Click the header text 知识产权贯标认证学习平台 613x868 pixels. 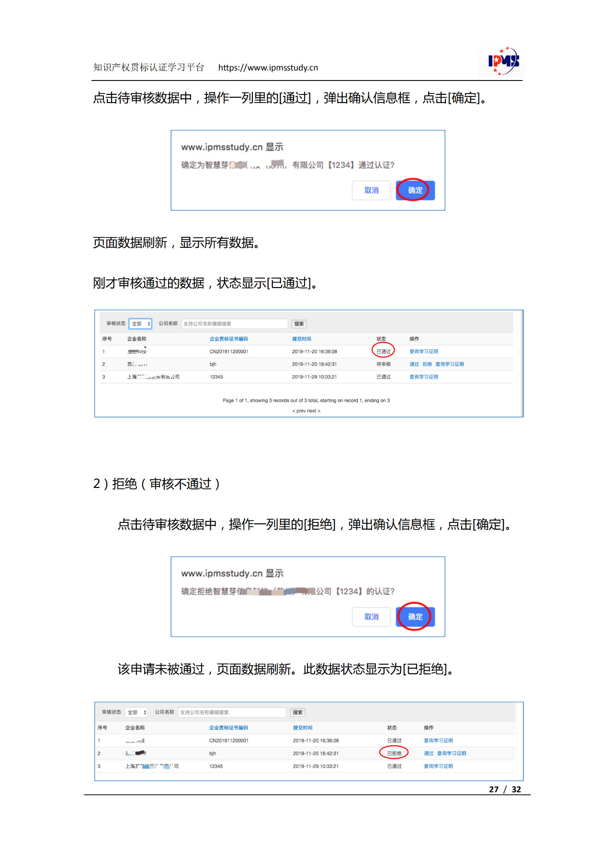tap(148, 67)
